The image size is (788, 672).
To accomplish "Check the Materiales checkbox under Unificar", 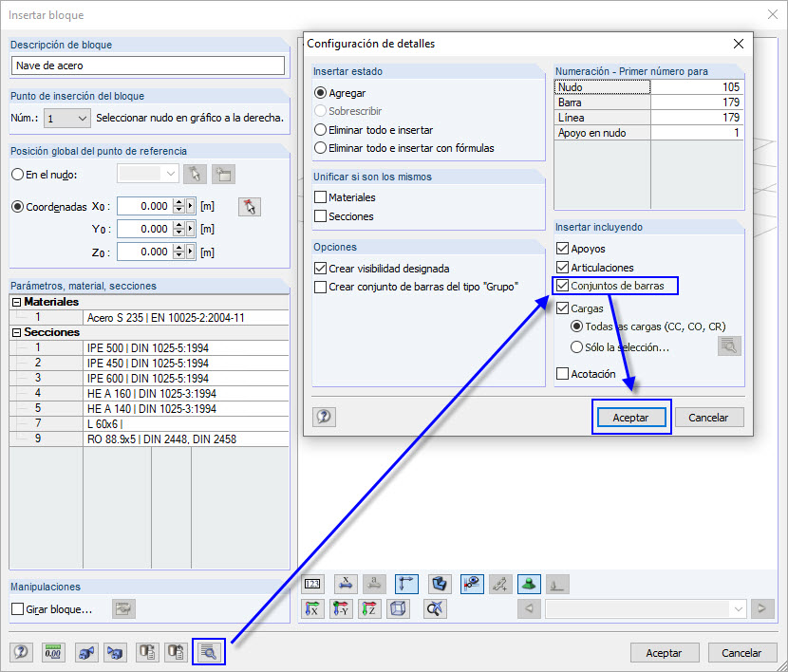I will point(322,196).
